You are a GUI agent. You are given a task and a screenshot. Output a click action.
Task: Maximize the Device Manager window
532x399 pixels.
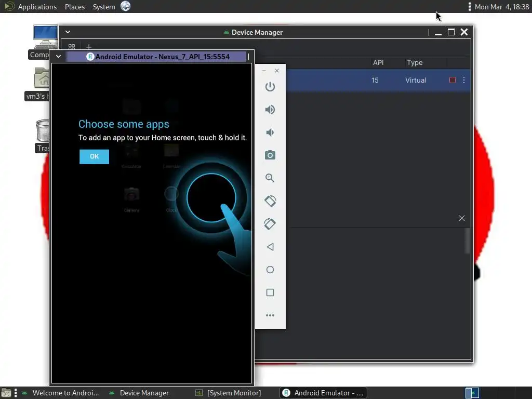451,32
